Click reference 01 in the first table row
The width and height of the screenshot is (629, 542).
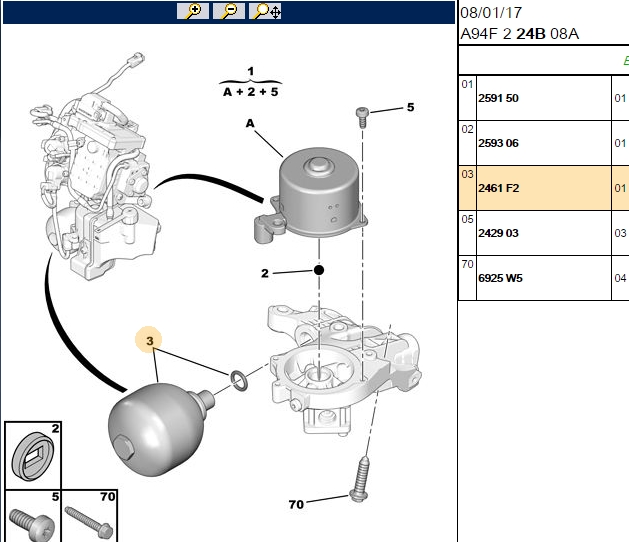point(467,84)
